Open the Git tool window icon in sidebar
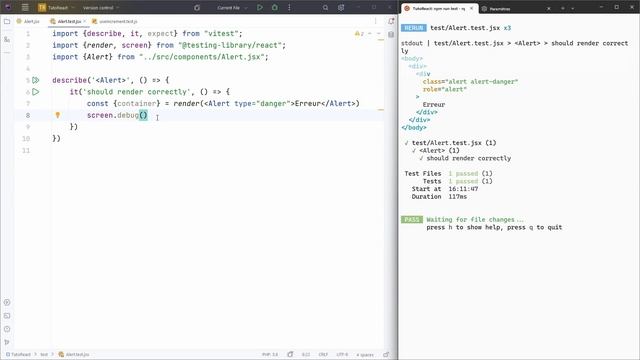Image resolution: width=640 pixels, height=360 pixels. coord(7,342)
